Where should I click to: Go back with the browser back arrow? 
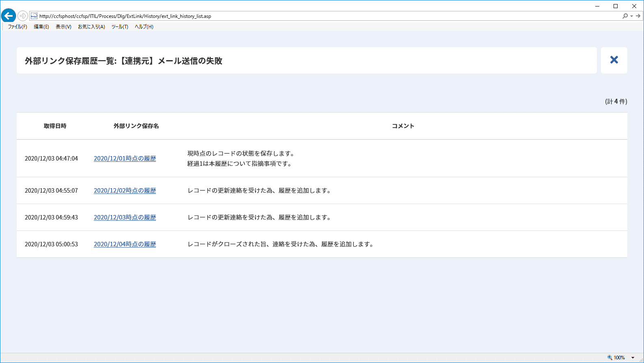(8, 16)
